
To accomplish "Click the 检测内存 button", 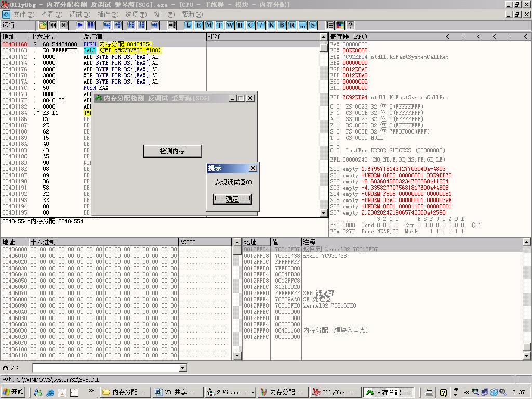I will coord(172,151).
